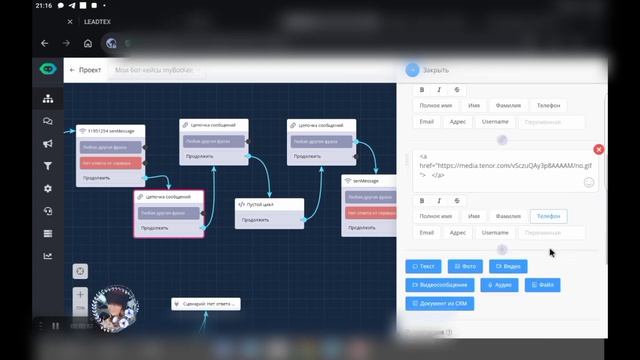Grab the drag handle left of link box
Image resolution: width=640 pixels, height=360 pixels.
[x=407, y=160]
